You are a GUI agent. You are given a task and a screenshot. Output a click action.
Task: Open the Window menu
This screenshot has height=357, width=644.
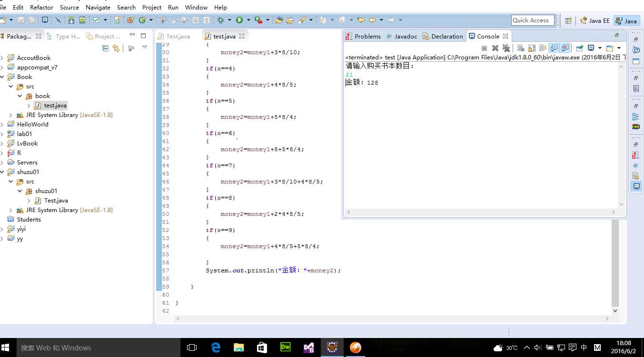click(x=196, y=7)
